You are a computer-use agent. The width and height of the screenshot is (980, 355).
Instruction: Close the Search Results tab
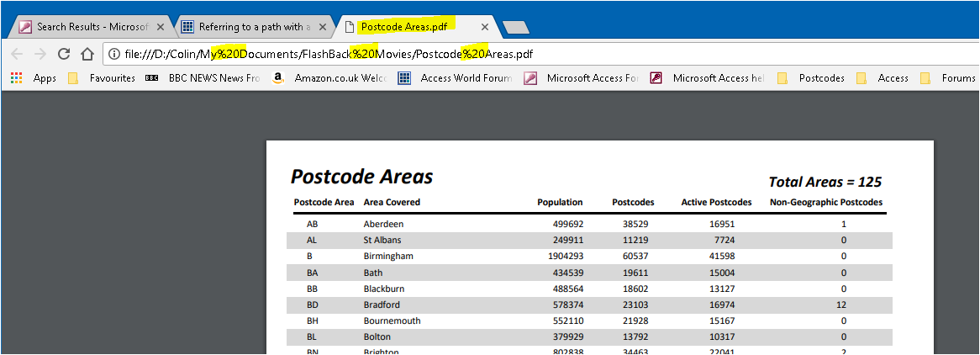(161, 27)
